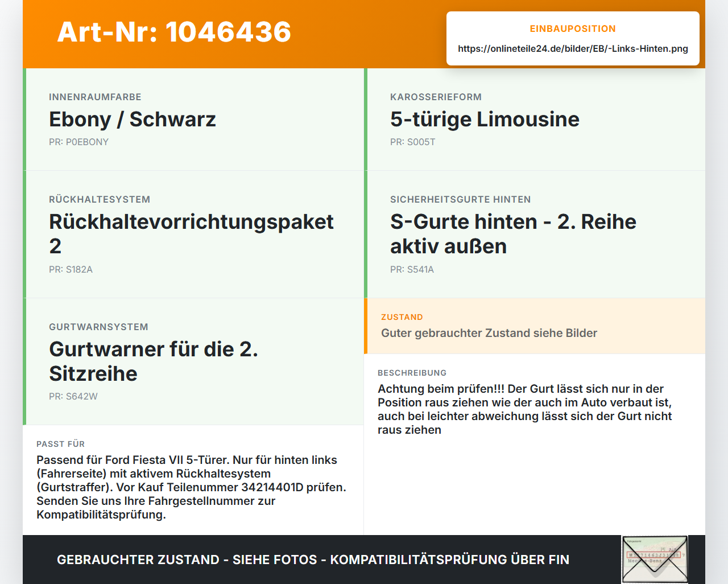Select S-Gurte hinten - 2. Reihe card
The height and width of the screenshot is (584, 728).
tap(535, 235)
